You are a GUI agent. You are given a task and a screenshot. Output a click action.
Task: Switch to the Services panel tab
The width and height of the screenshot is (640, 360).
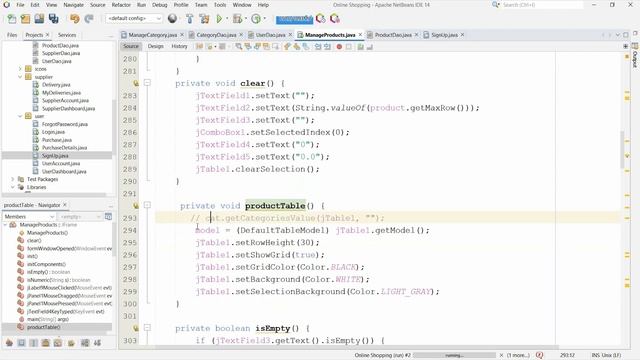[x=67, y=35]
